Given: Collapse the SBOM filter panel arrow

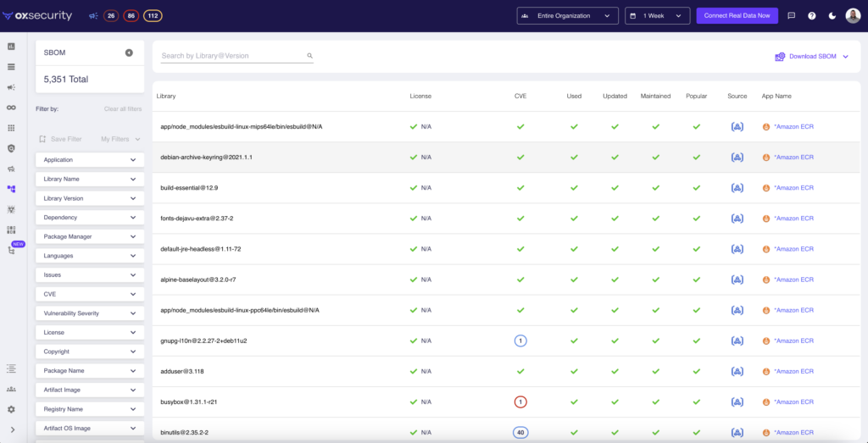Looking at the screenshot, I should pos(129,53).
